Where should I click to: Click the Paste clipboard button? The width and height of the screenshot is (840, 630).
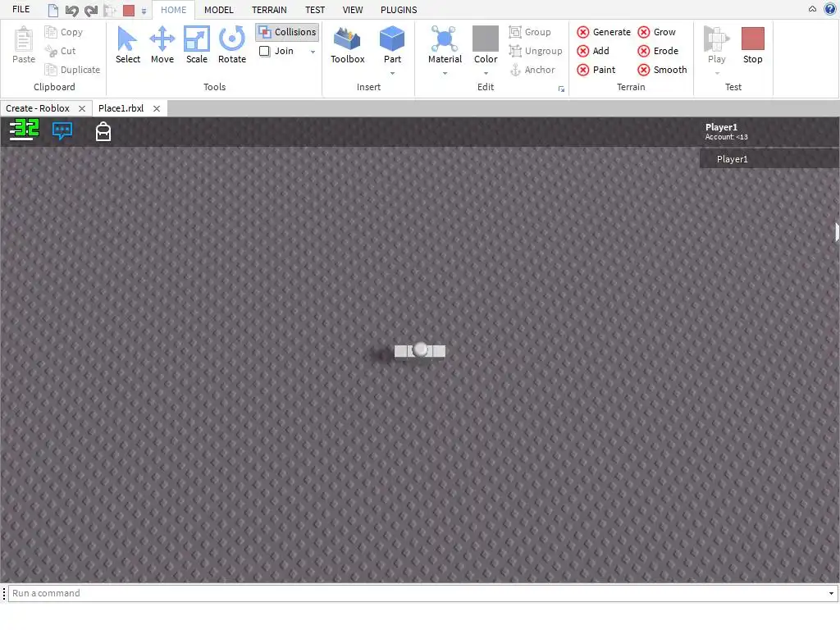tap(24, 45)
